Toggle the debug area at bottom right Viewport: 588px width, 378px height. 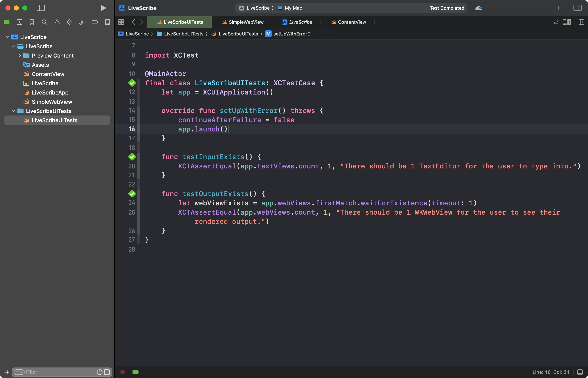coord(580,372)
